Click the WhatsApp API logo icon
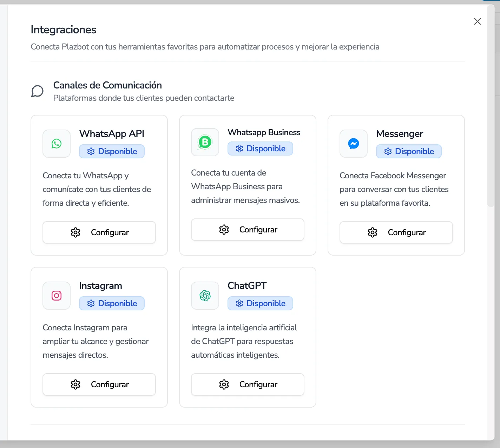The height and width of the screenshot is (448, 500). 57,144
